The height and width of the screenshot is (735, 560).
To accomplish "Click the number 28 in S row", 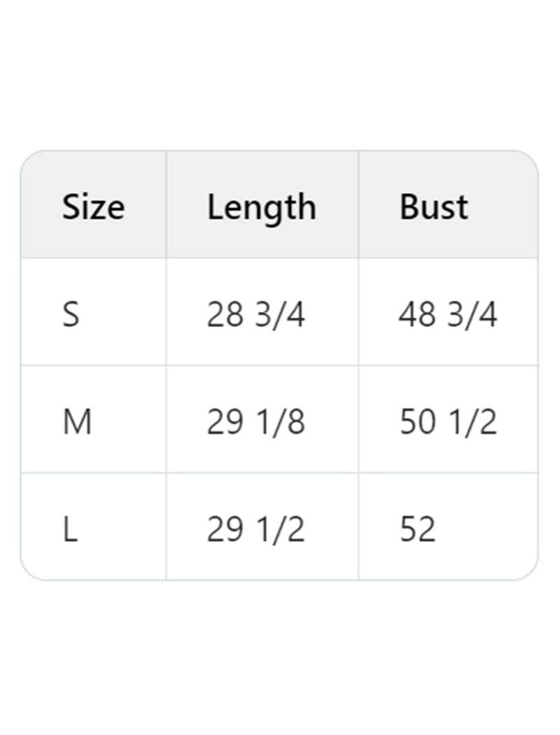I will click(x=225, y=315).
